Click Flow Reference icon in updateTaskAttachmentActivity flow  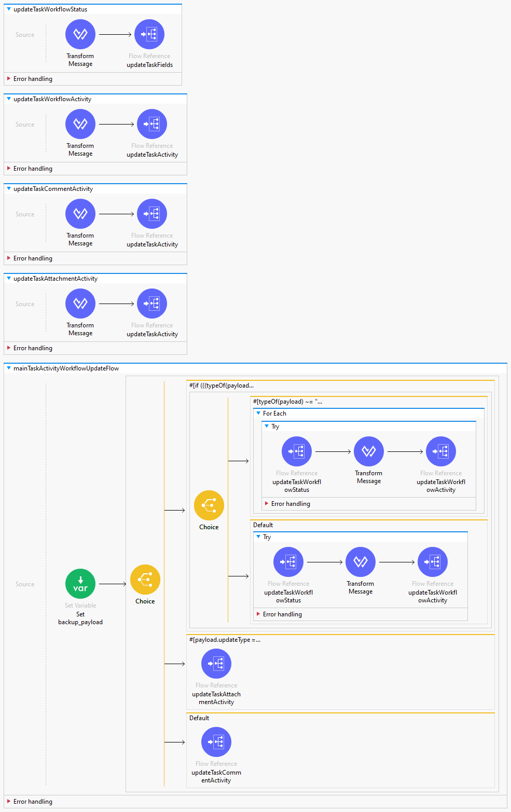point(152,304)
